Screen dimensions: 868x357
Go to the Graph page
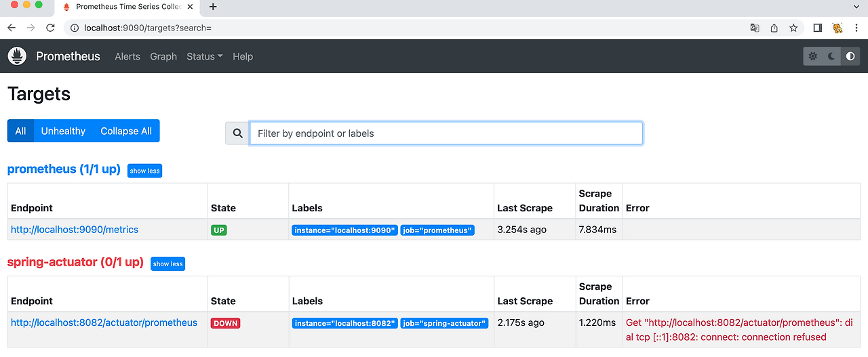click(163, 57)
